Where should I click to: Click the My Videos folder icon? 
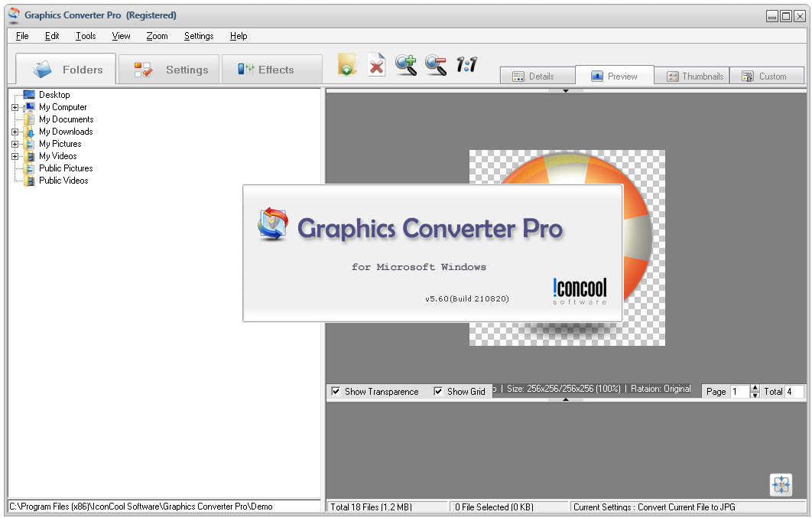tap(30, 156)
